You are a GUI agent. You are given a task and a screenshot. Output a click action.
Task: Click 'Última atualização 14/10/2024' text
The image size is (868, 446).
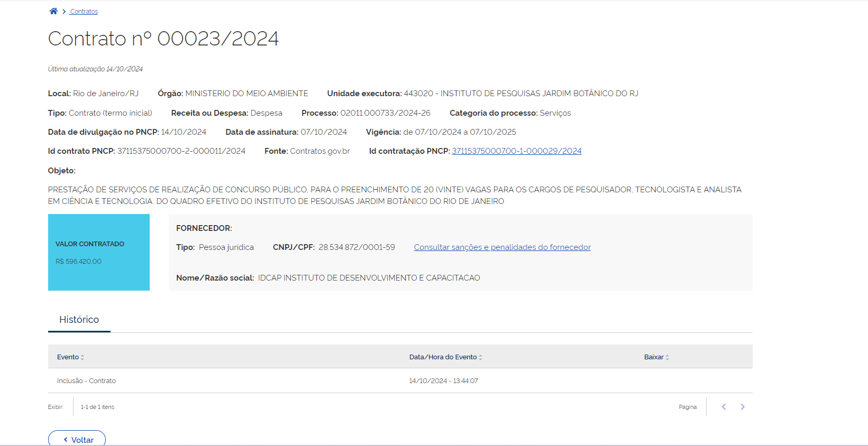[95, 69]
